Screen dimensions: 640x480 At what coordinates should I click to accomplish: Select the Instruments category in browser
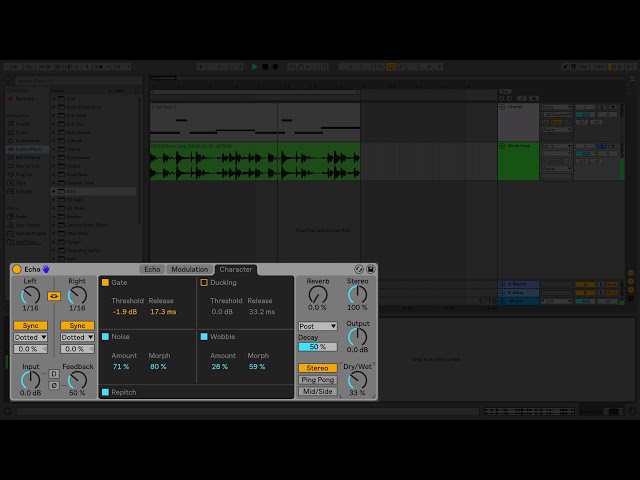pyautogui.click(x=27, y=141)
